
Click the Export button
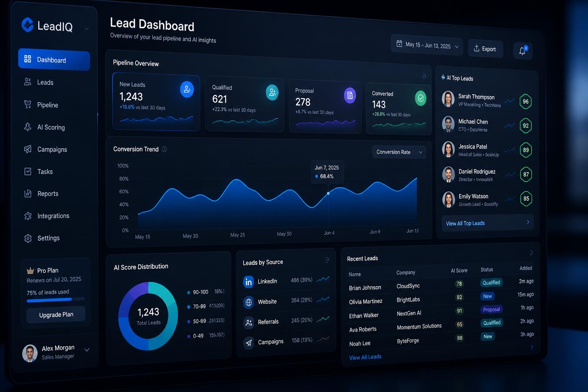click(485, 49)
